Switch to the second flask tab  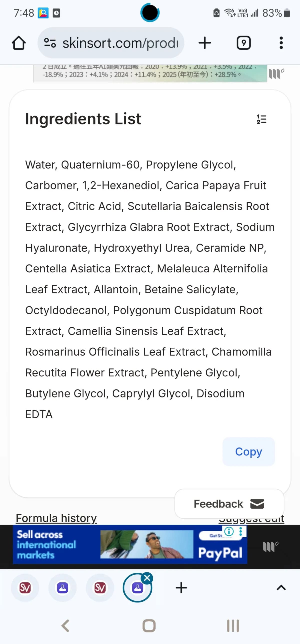(62, 588)
